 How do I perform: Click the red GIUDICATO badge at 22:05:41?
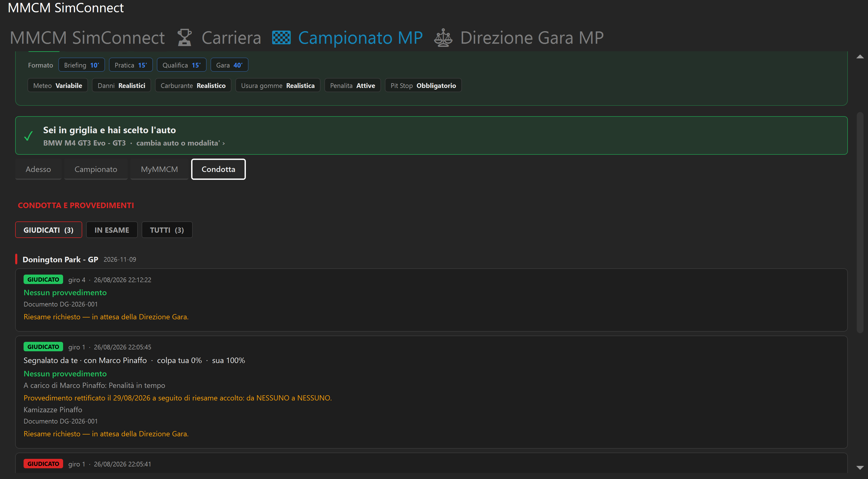43,464
